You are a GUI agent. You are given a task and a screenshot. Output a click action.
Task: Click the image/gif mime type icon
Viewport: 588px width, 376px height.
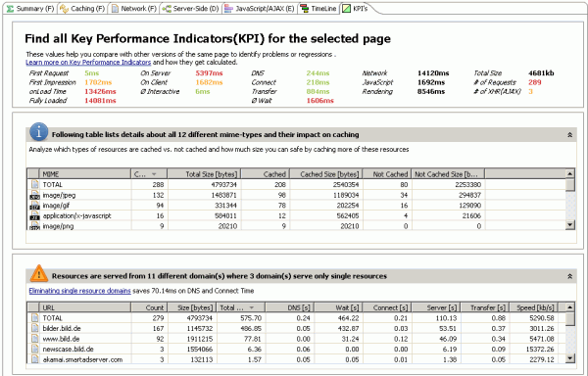35,206
